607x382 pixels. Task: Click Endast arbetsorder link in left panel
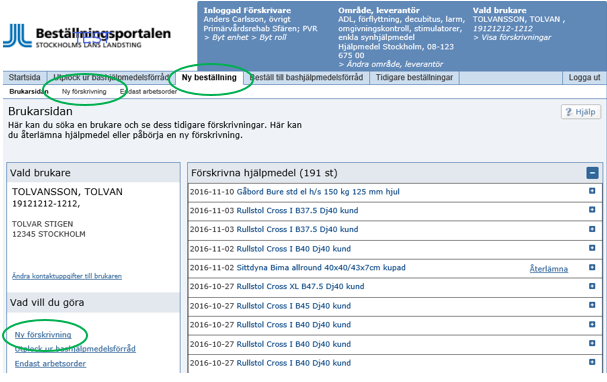pyautogui.click(x=50, y=364)
